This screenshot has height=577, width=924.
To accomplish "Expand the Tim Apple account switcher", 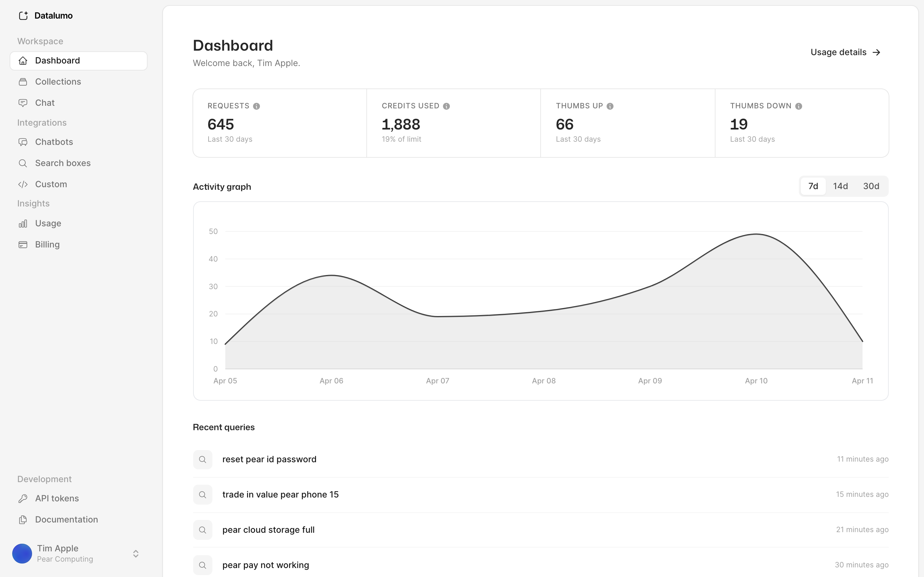I will click(135, 553).
